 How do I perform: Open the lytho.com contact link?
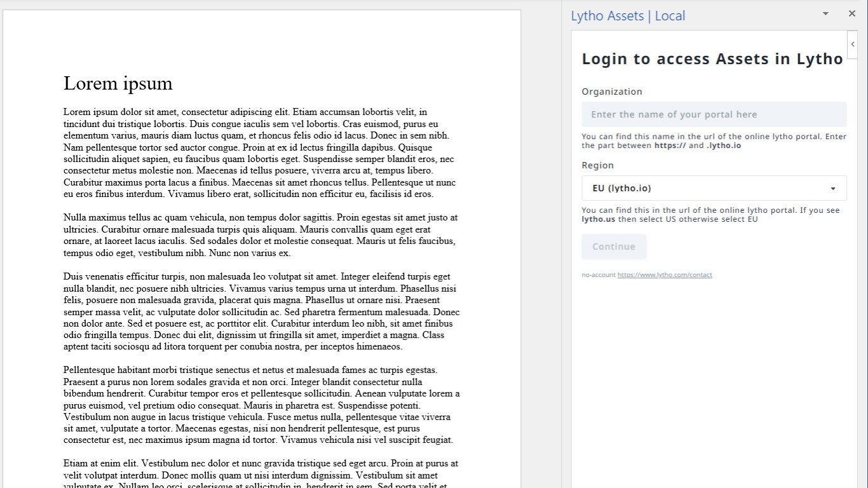(x=665, y=275)
